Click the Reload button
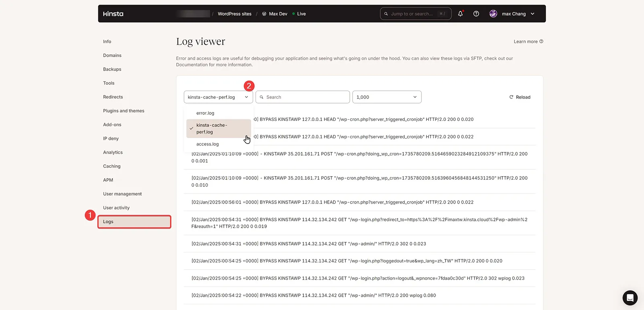This screenshot has width=644, height=310. click(520, 97)
